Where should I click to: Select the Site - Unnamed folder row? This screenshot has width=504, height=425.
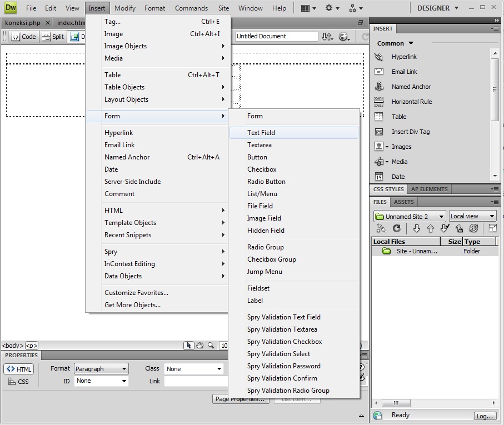click(x=435, y=251)
